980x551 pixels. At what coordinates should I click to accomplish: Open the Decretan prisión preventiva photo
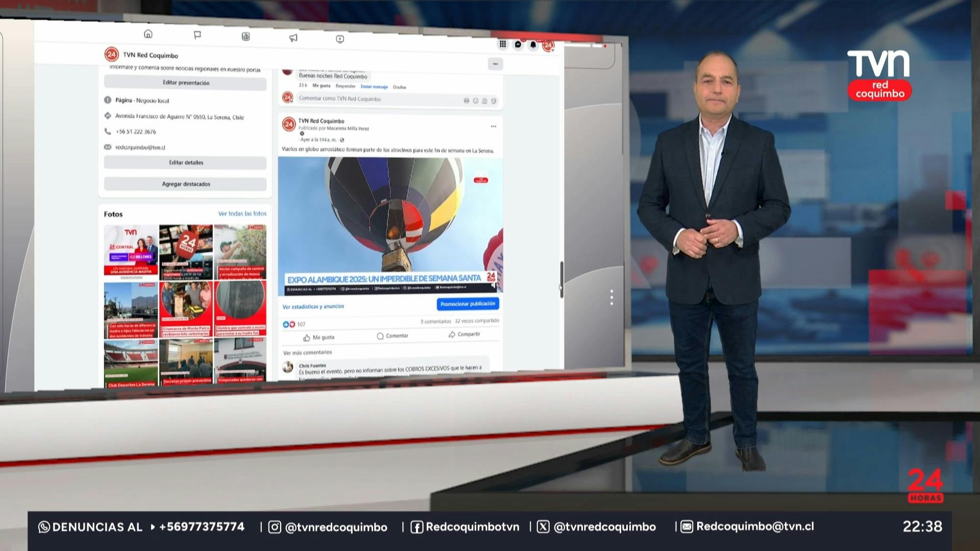coord(186,361)
